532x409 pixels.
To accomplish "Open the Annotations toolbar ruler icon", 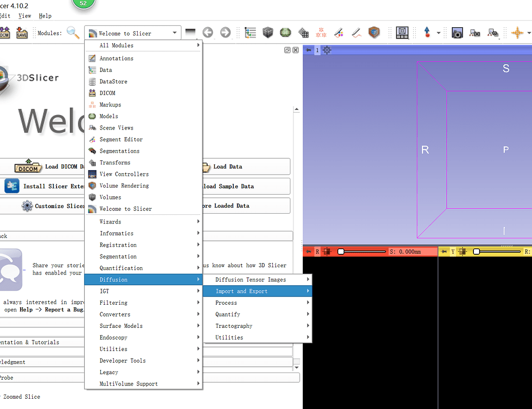I will (356, 32).
